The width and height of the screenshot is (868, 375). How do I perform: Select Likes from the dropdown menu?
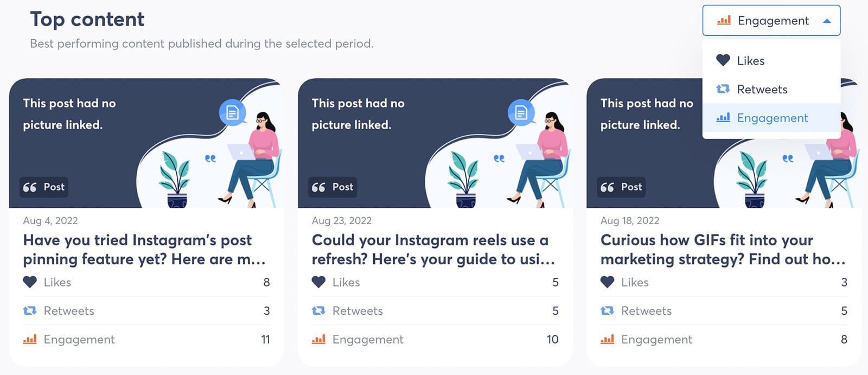click(771, 61)
